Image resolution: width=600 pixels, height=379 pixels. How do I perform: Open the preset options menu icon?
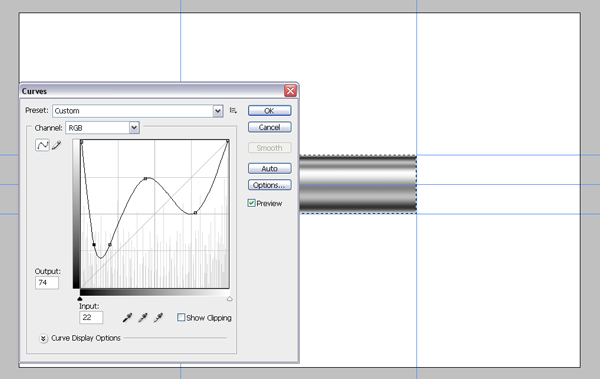(x=233, y=110)
